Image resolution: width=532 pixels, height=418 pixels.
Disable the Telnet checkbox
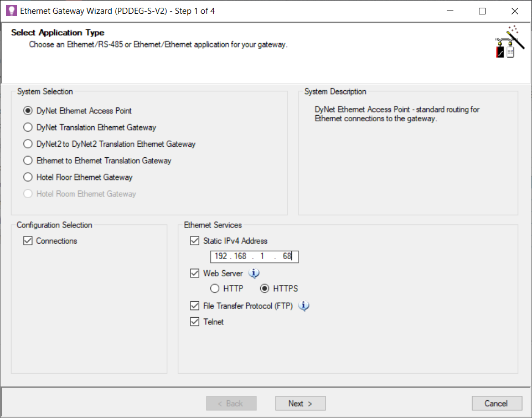(x=194, y=322)
